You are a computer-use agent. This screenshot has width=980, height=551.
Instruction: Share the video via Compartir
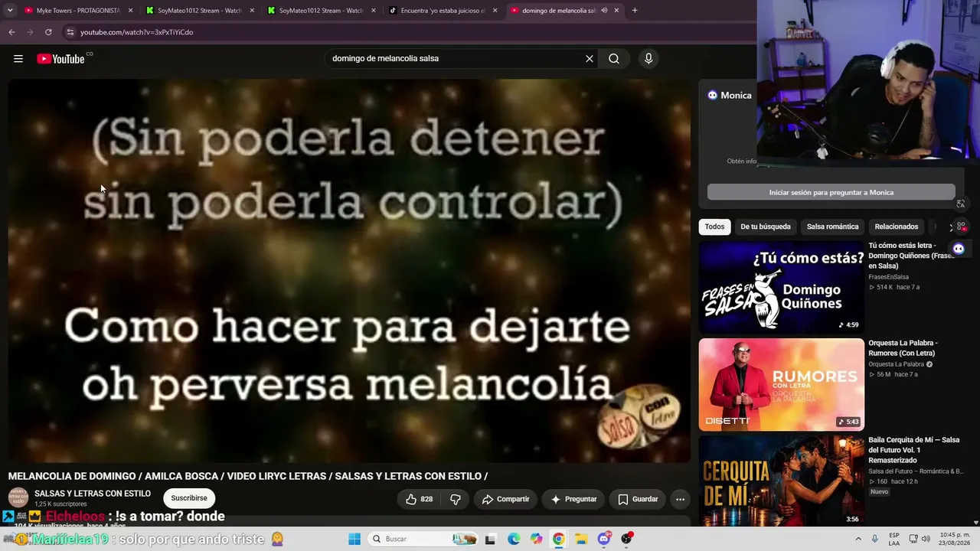pyautogui.click(x=505, y=499)
